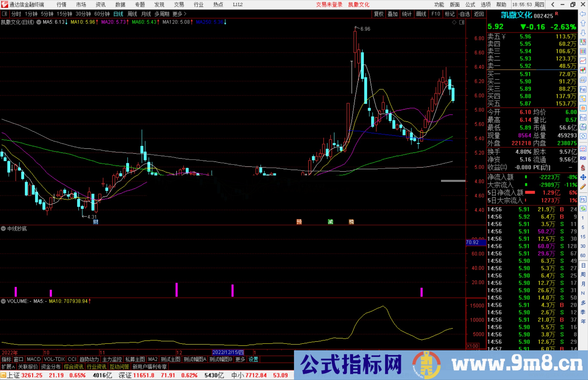
Task: Open the 资讯 menu in the menu bar
Action: coord(100,4)
